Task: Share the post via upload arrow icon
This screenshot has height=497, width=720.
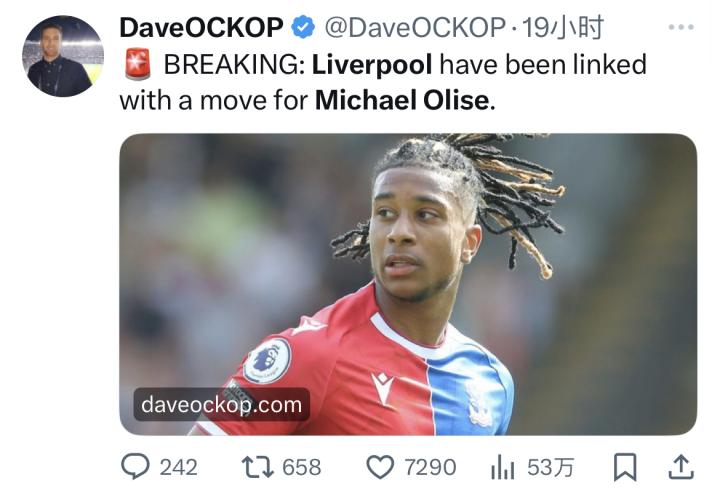Action: (x=681, y=467)
